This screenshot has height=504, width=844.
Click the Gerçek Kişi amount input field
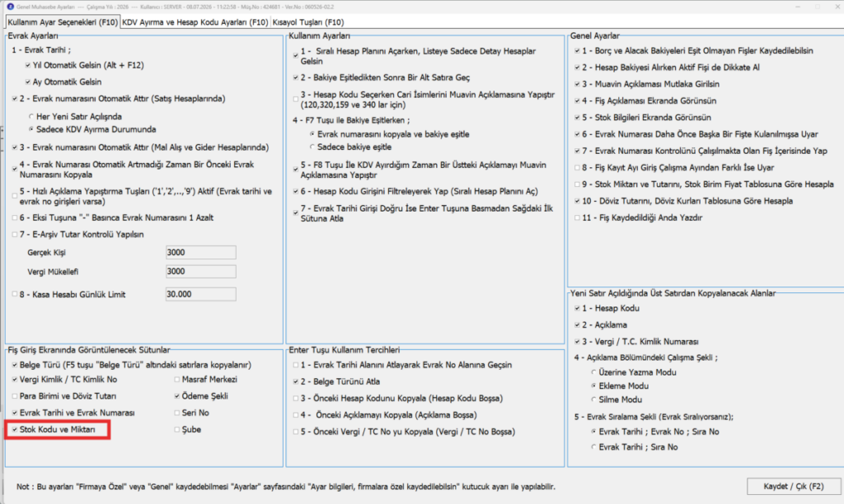201,252
